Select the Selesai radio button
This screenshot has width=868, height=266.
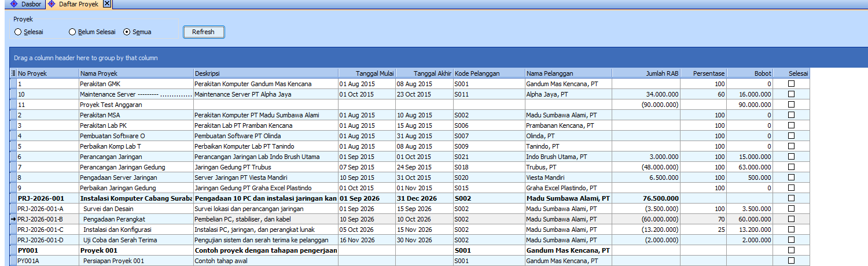18,32
